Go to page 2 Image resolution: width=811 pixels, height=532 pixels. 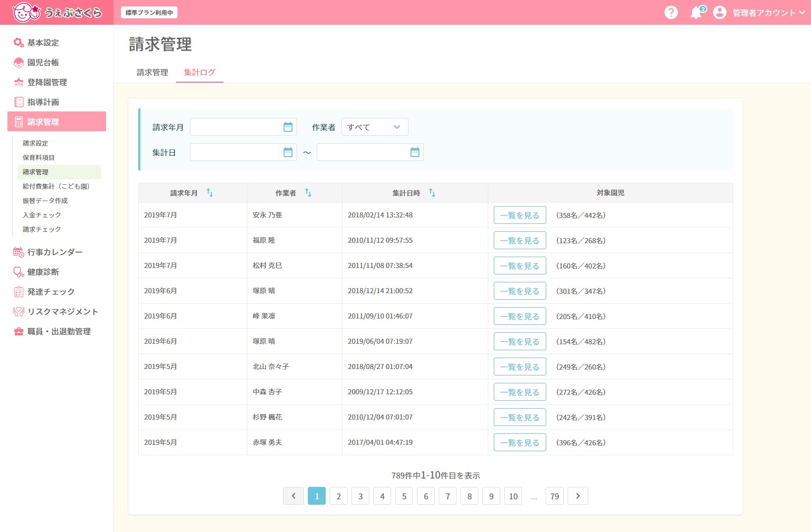339,496
